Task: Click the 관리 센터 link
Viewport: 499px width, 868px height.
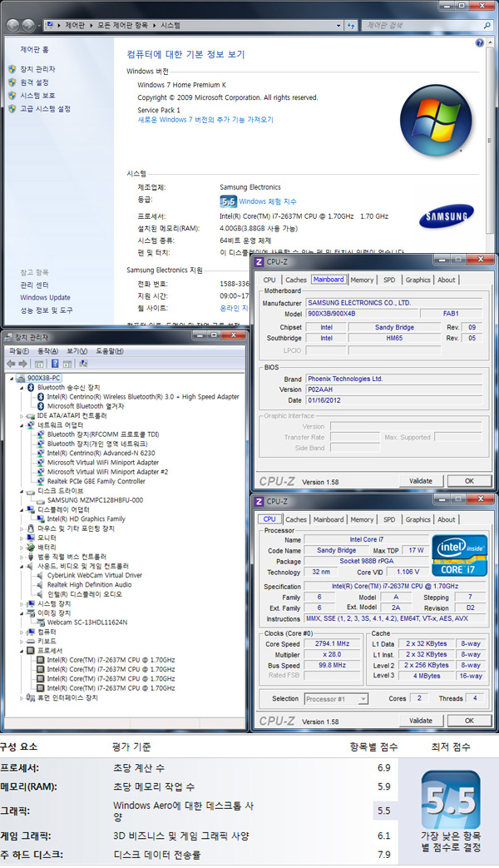Action: (34, 285)
